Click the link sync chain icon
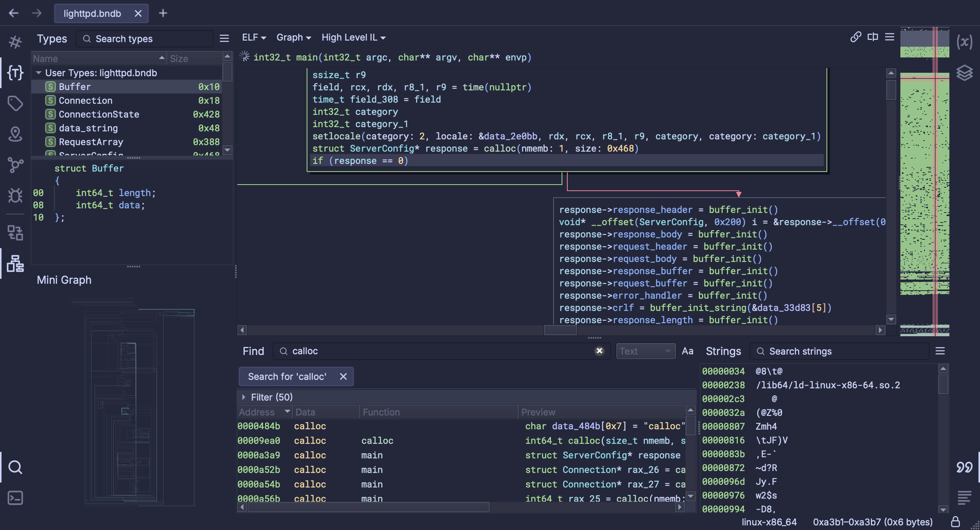The width and height of the screenshot is (980, 530). click(856, 37)
